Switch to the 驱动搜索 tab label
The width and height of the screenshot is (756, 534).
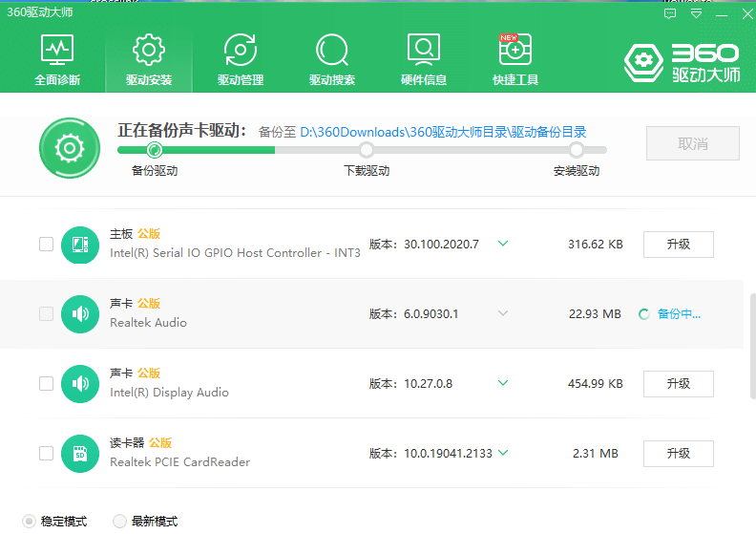point(332,79)
